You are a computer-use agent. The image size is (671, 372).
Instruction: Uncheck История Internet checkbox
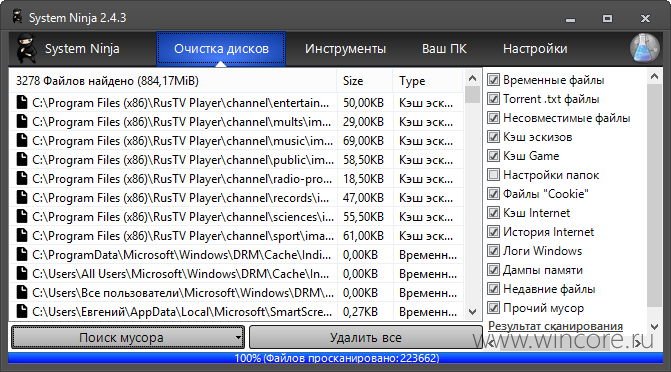pyautogui.click(x=493, y=232)
